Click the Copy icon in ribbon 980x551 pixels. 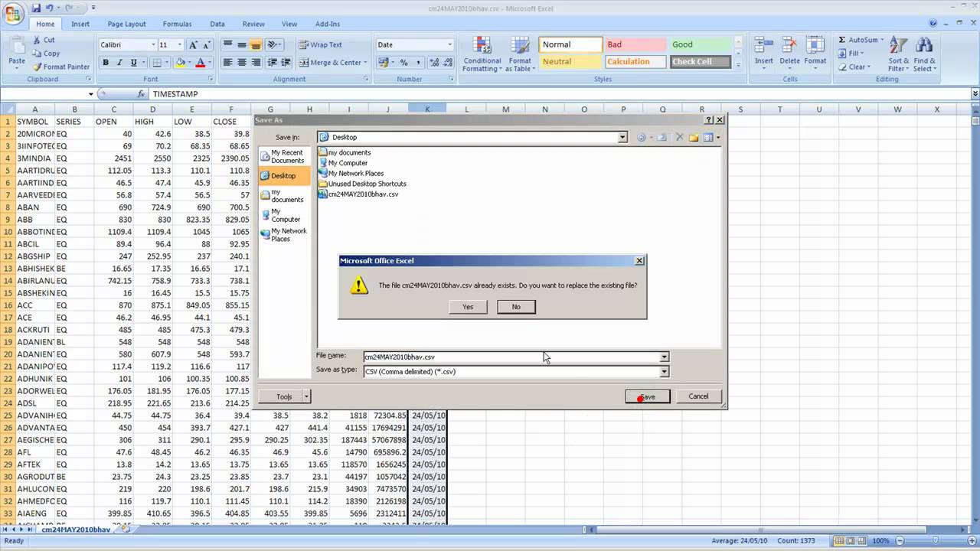coord(37,54)
